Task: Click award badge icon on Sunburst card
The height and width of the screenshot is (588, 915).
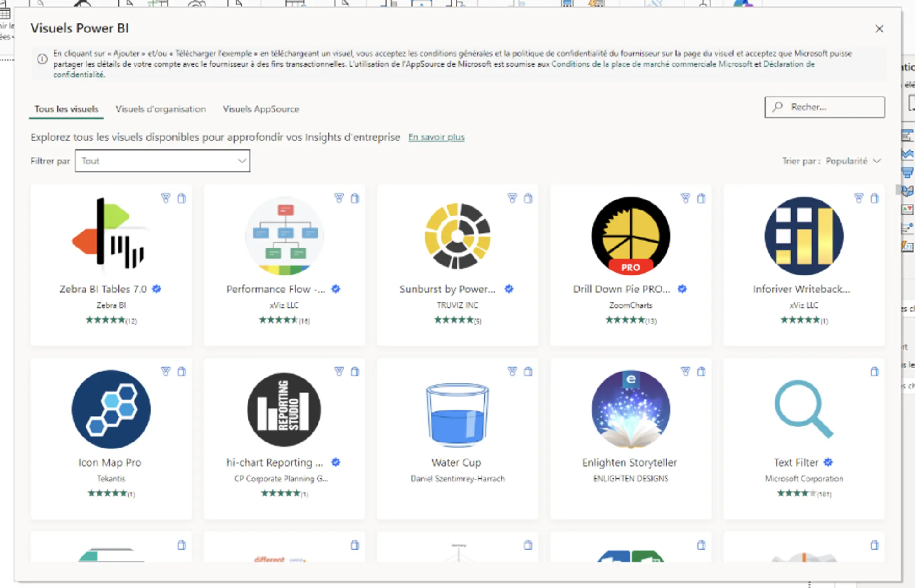Action: (512, 198)
